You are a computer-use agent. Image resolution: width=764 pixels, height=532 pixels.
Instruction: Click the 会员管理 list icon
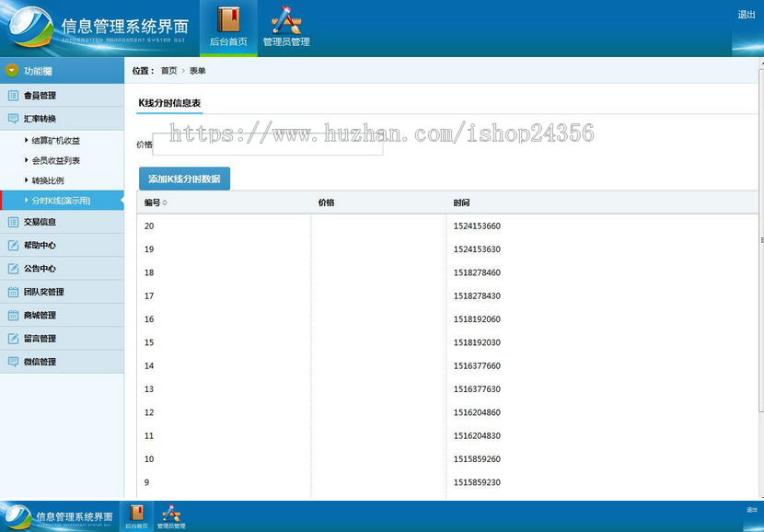[x=13, y=96]
